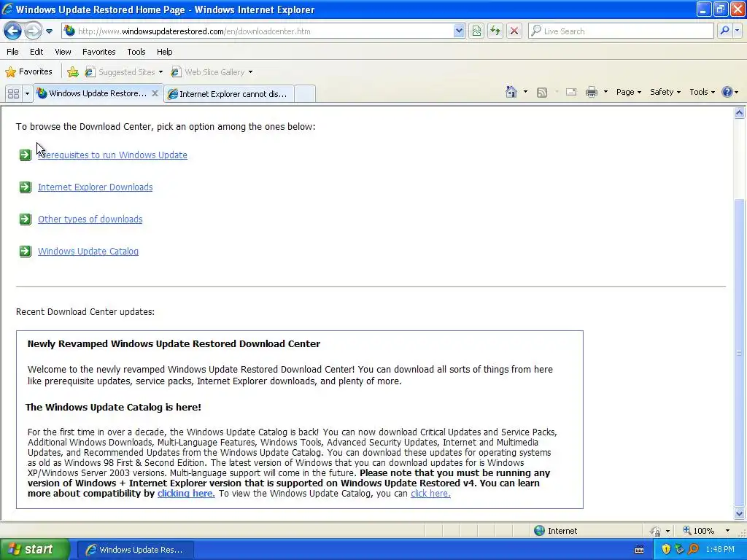Click the Home icon in command bar
The width and height of the screenshot is (747, 560).
[x=511, y=92]
